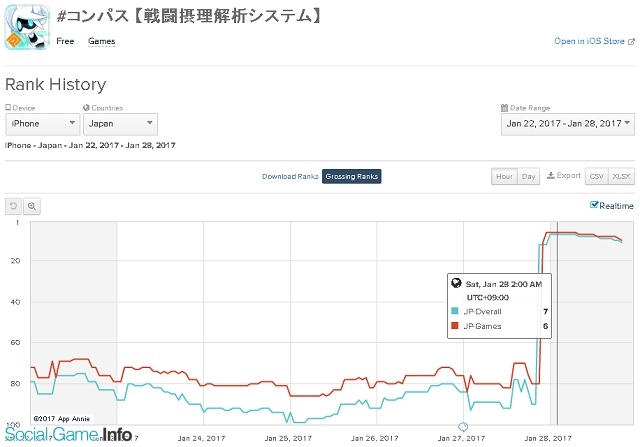Image resolution: width=640 pixels, height=447 pixels.
Task: Switch granularity to Hour
Action: pyautogui.click(x=503, y=176)
